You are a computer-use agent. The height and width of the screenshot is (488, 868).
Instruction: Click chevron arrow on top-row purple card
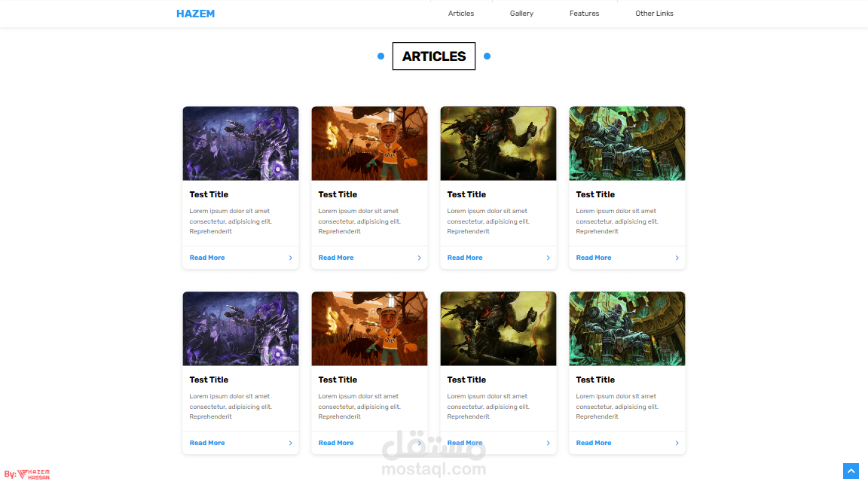point(291,258)
